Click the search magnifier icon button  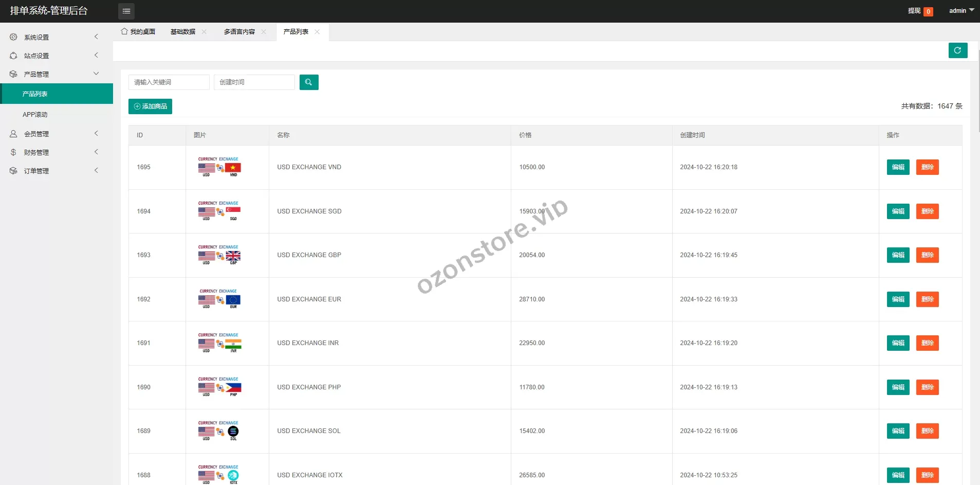[x=308, y=82]
